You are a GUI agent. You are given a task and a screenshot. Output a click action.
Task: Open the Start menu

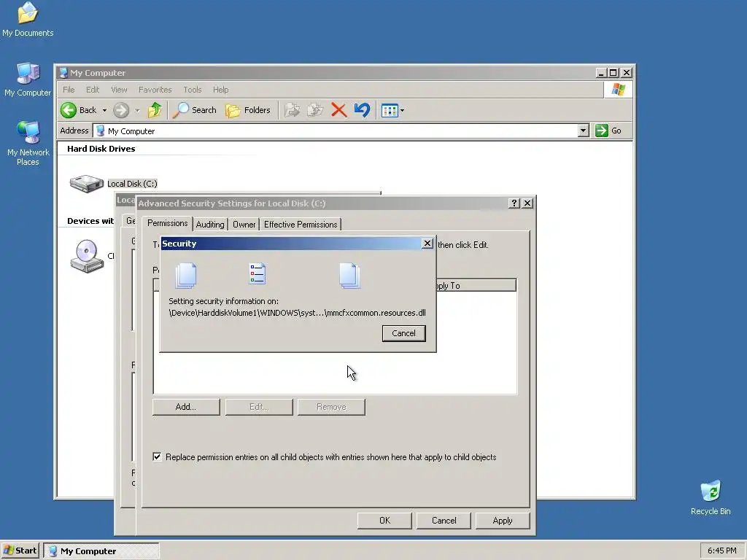coord(20,551)
